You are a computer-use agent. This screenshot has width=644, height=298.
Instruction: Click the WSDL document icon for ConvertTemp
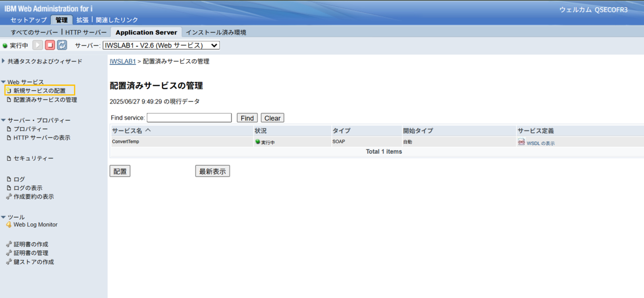(x=521, y=142)
